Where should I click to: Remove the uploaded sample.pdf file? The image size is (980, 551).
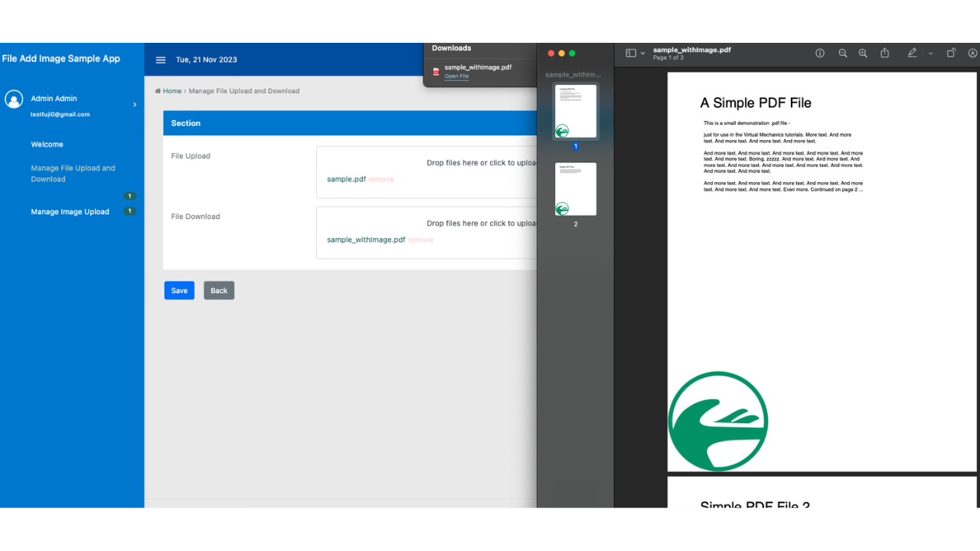[381, 179]
